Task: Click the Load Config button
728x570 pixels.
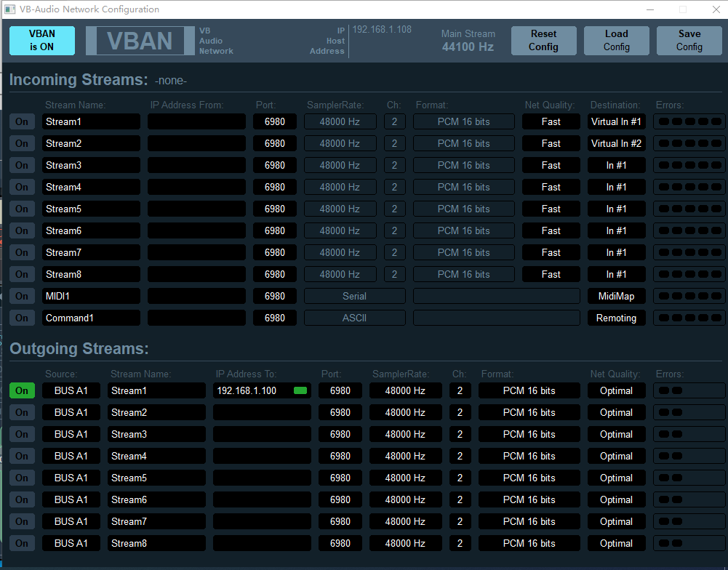Action: pyautogui.click(x=617, y=41)
